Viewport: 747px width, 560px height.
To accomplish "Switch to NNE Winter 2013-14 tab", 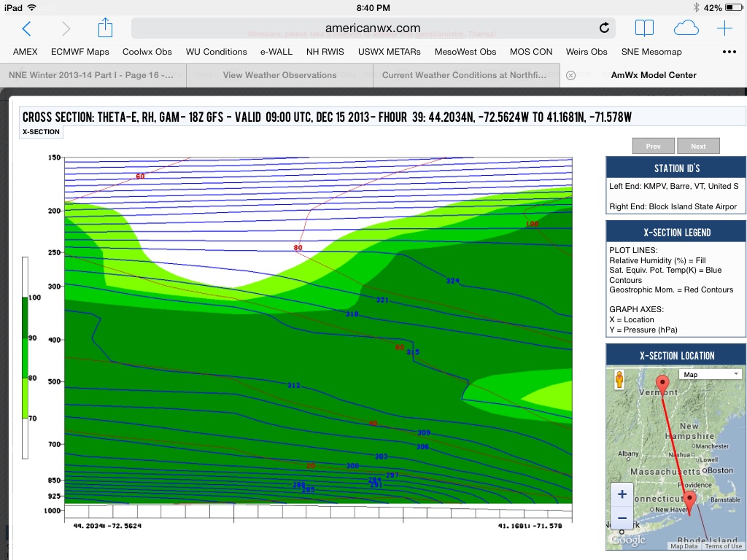I will (91, 75).
